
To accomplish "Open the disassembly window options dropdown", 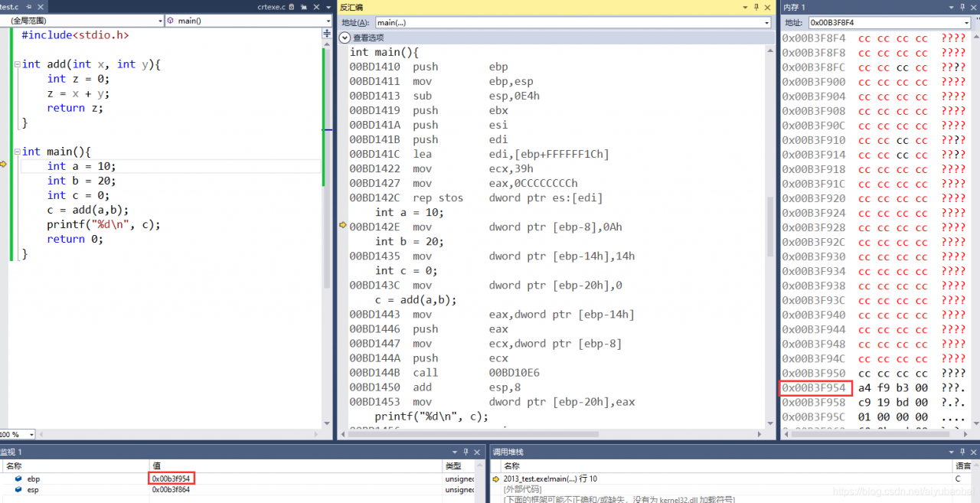I will click(746, 7).
